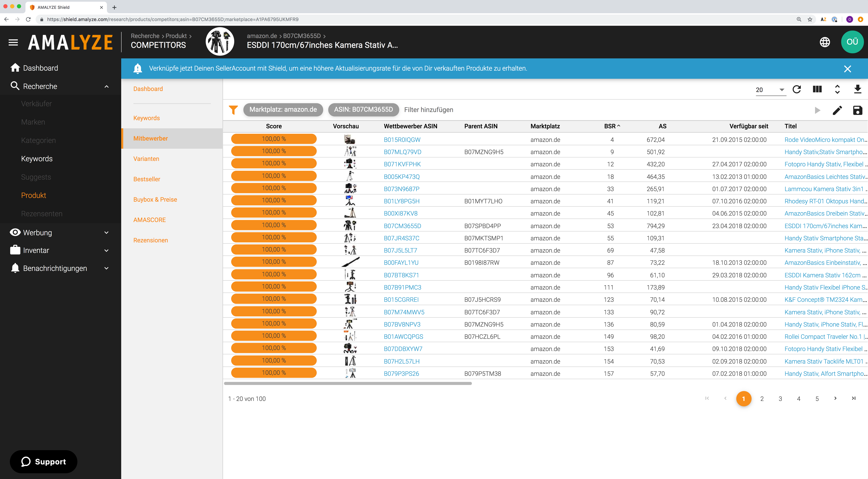Screen dimensions: 868x479
Task: Click the amazon.de breadcrumb in header
Action: point(262,36)
